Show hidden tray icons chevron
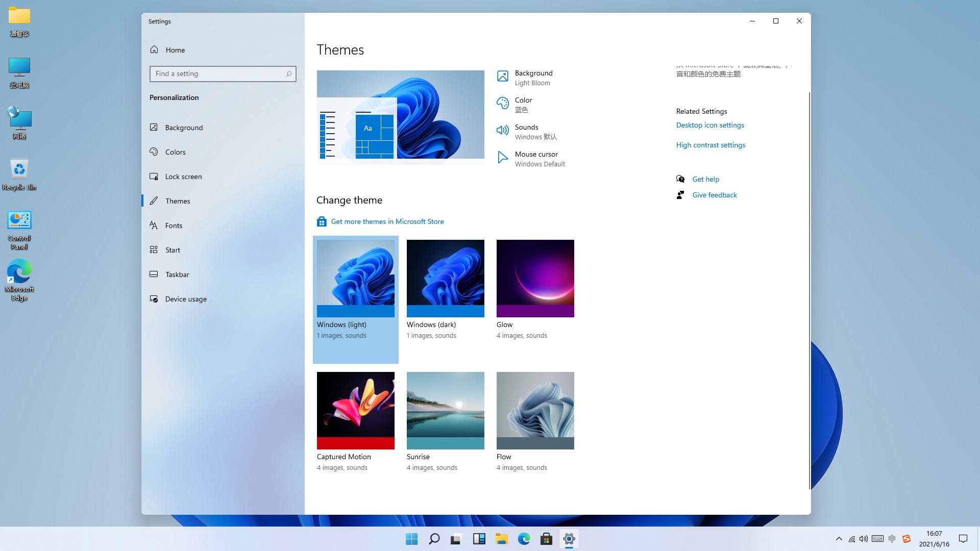Viewport: 980px width, 551px height. pos(839,539)
